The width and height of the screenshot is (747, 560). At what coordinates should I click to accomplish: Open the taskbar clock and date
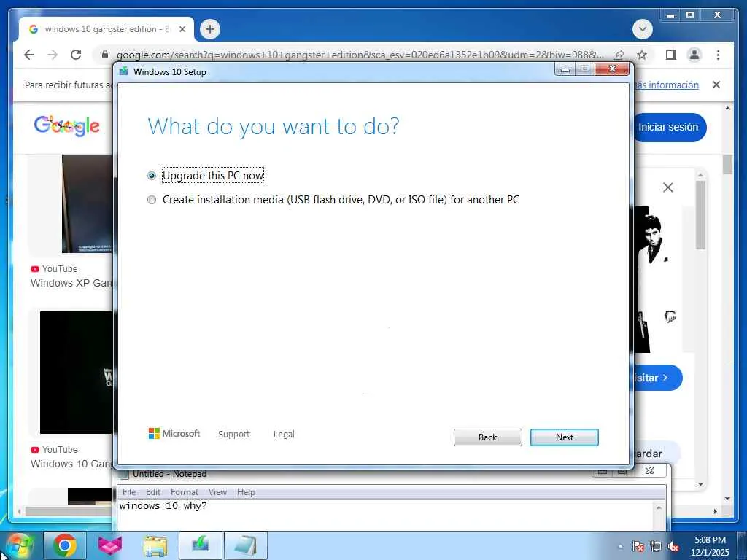click(x=710, y=546)
